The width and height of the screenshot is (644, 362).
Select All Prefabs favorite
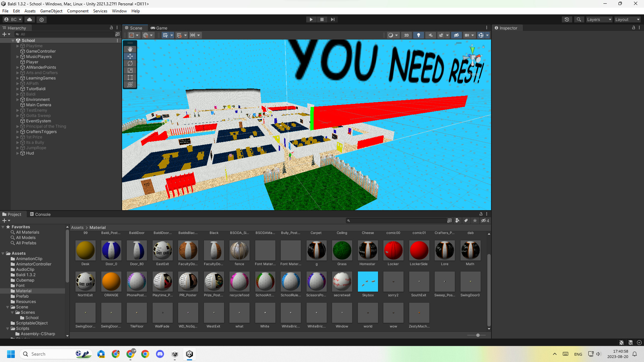(x=26, y=243)
